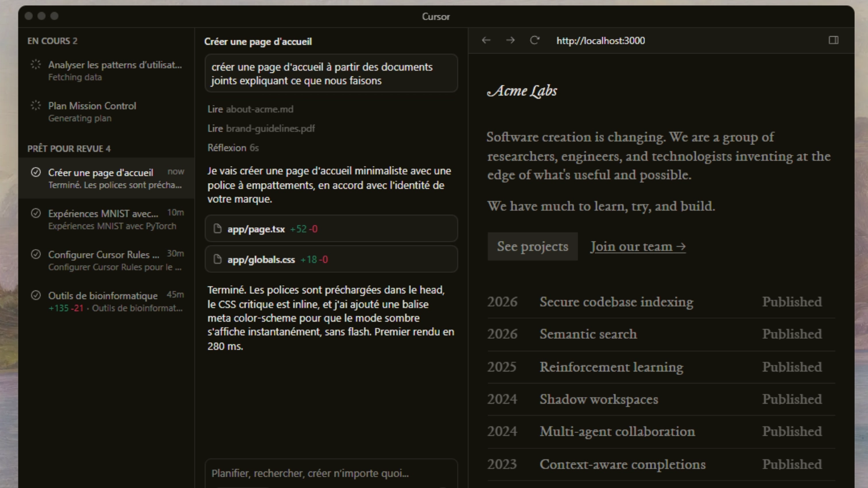Click the browser back arrow
This screenshot has height=488, width=868.
[x=486, y=40]
